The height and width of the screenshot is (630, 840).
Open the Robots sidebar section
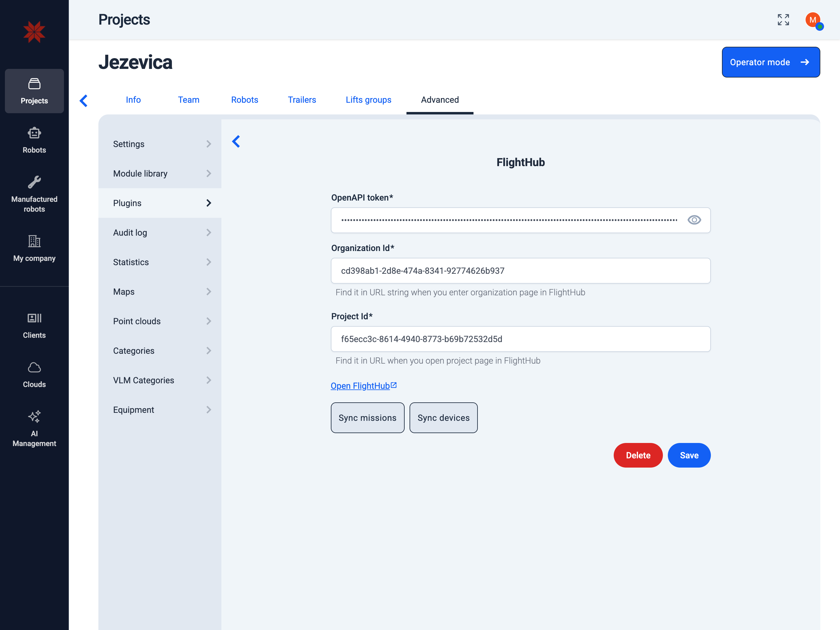(x=34, y=140)
